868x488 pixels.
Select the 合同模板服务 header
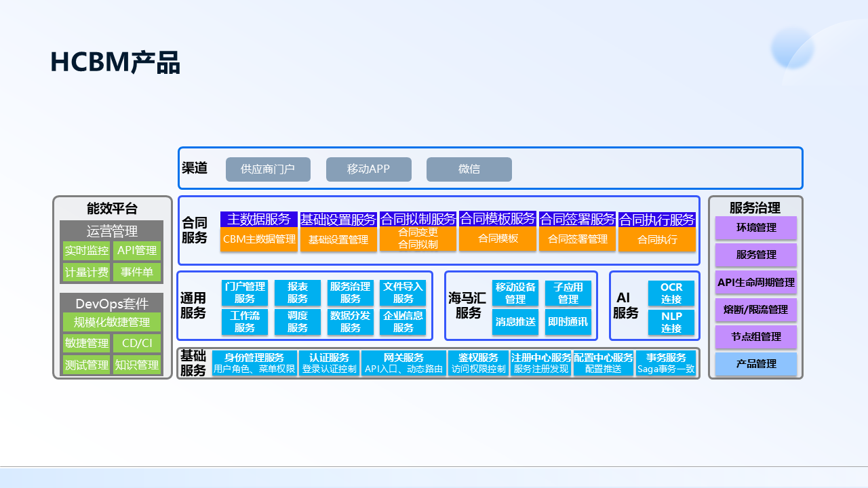pyautogui.click(x=498, y=219)
